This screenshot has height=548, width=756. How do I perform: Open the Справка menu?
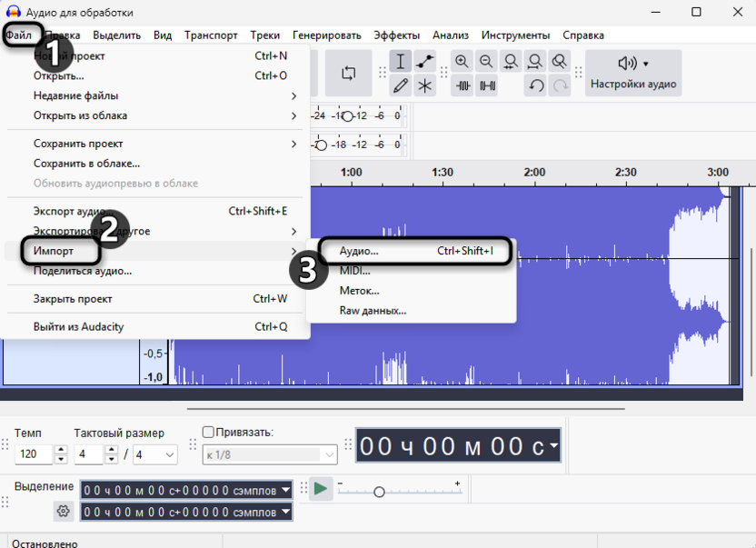point(583,35)
